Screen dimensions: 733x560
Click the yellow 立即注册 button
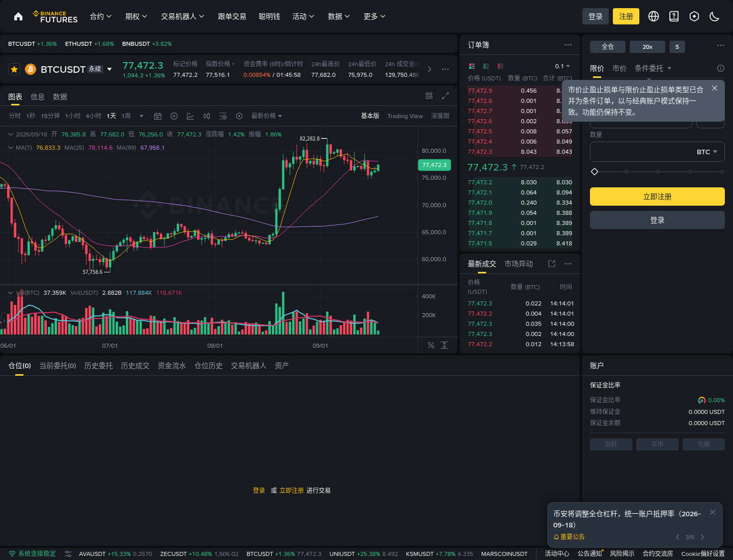coord(657,197)
